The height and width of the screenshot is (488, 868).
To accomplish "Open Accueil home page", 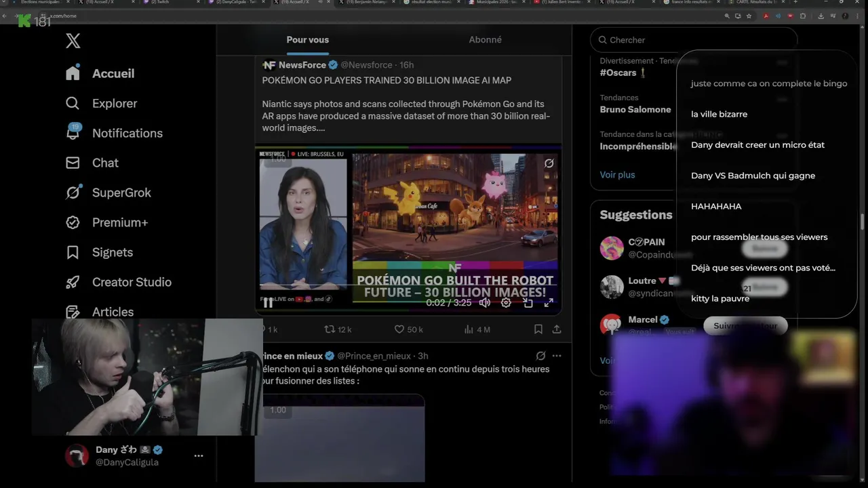I will point(100,73).
